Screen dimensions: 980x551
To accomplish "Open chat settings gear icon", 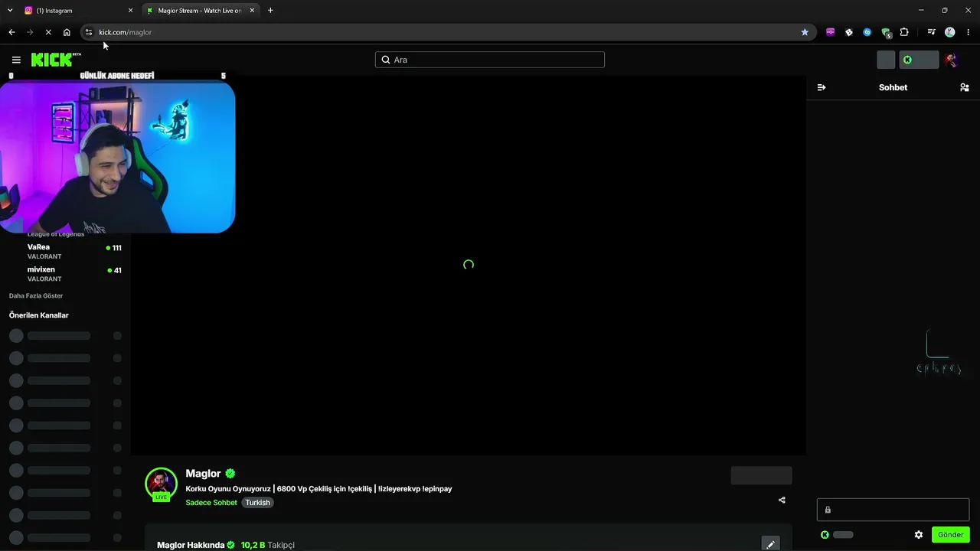I will coord(919,535).
